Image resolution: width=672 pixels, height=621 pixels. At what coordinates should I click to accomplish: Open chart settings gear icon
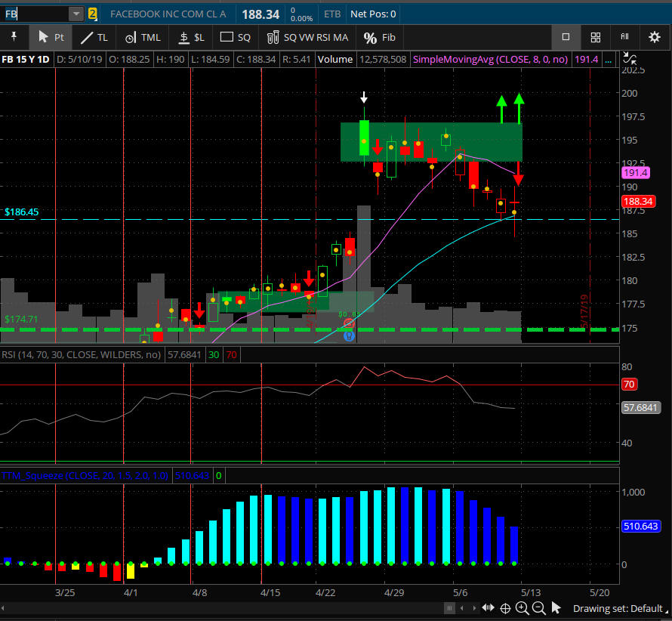655,37
